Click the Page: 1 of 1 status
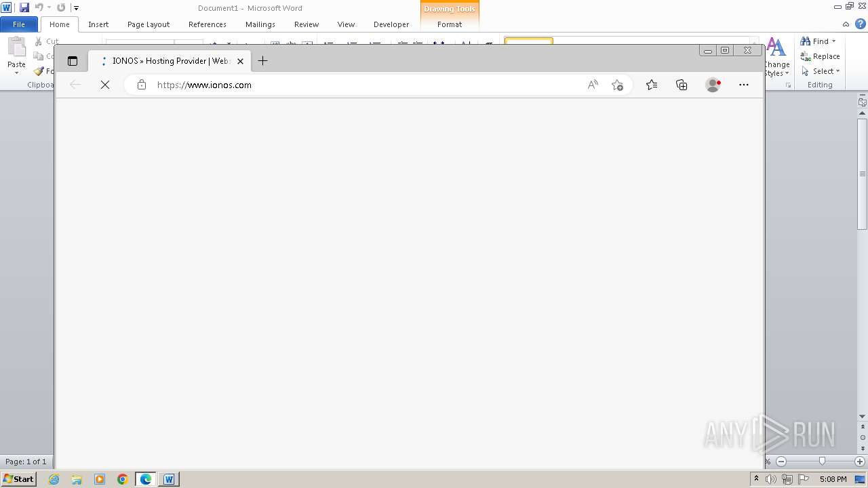Screen dimensions: 868x488 [26, 462]
